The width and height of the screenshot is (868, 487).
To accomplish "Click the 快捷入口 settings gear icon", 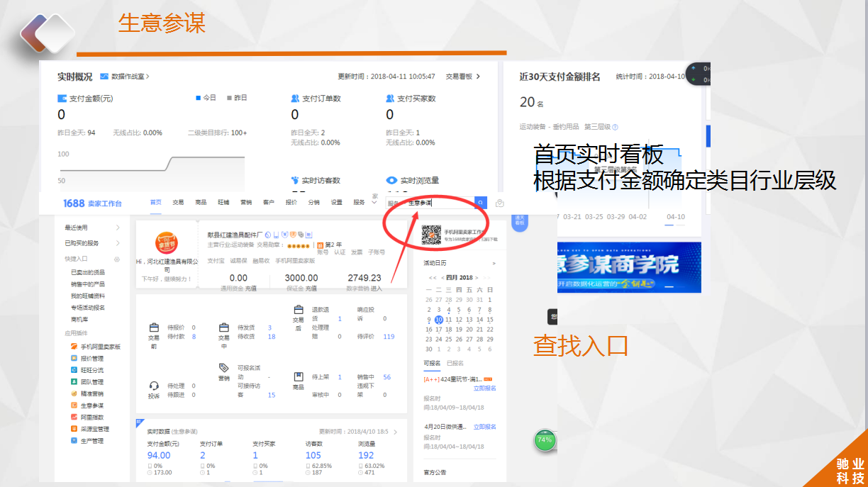I will pyautogui.click(x=117, y=259).
